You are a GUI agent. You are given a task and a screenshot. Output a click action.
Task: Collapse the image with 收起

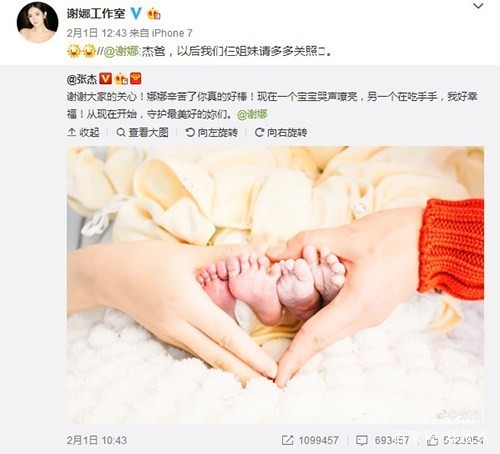[83, 132]
